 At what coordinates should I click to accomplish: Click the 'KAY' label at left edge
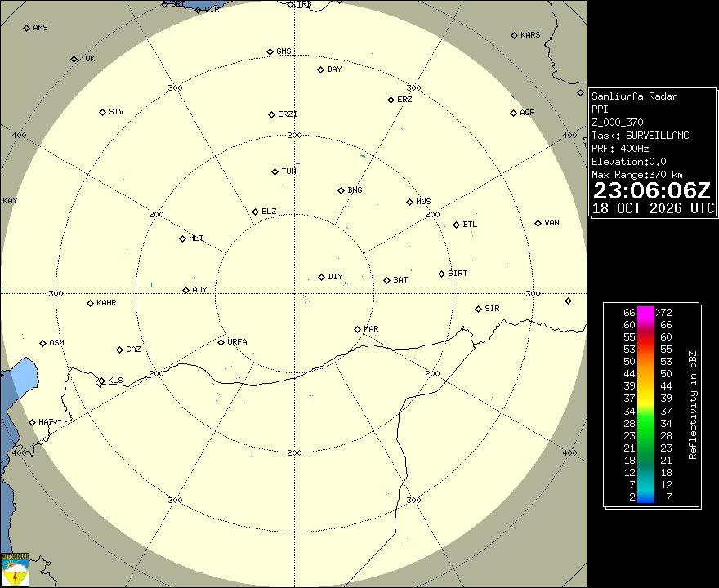pyautogui.click(x=10, y=201)
